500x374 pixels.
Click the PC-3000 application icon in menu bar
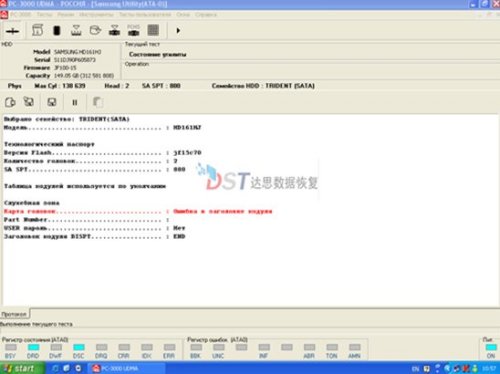pyautogui.click(x=4, y=15)
